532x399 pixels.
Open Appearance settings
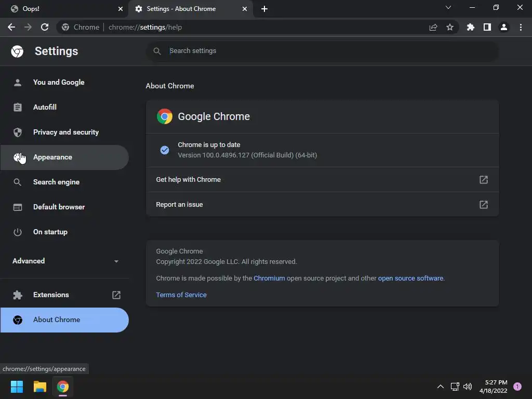(x=64, y=157)
